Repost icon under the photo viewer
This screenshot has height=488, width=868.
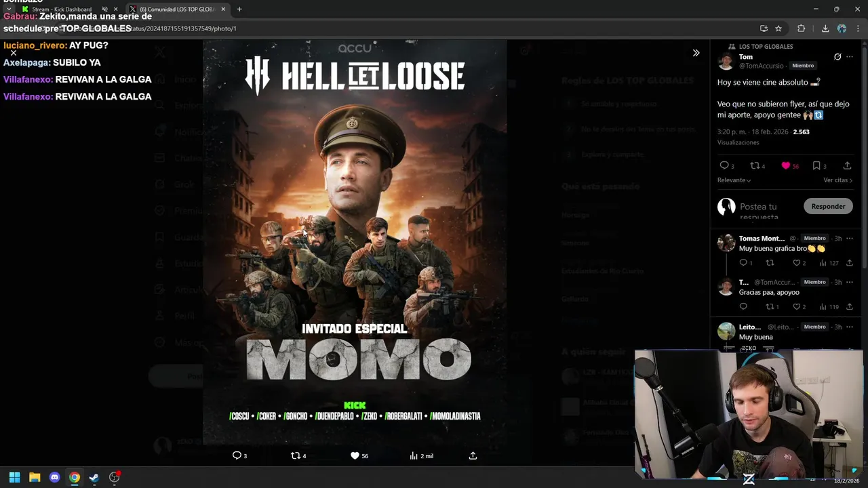[x=295, y=455]
